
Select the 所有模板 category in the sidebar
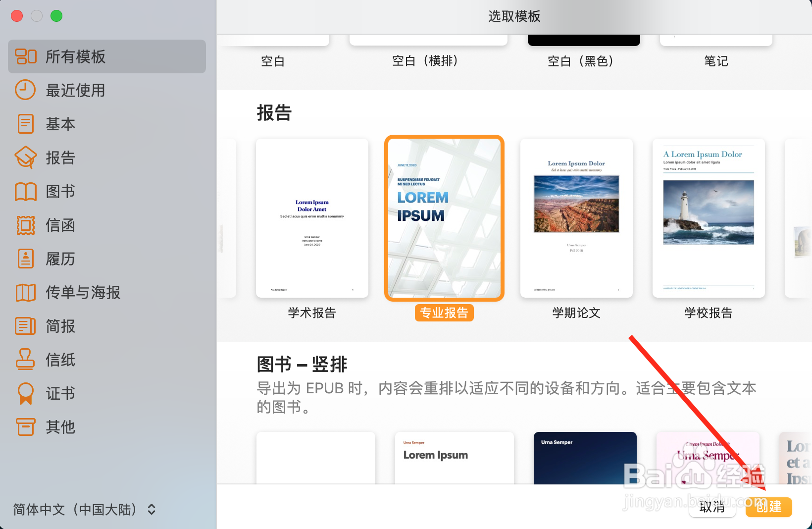(74, 56)
